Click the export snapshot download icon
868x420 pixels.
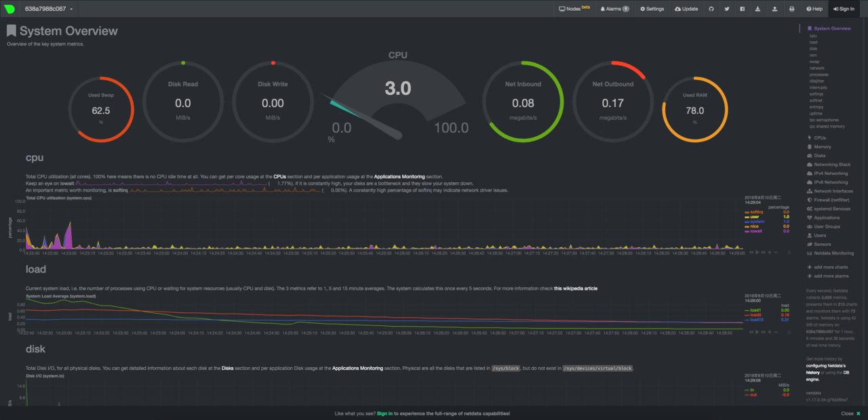pos(758,9)
